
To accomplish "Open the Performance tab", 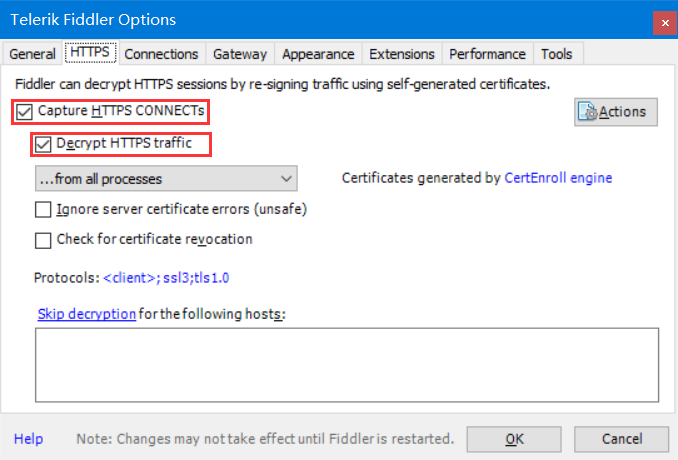I will (487, 54).
